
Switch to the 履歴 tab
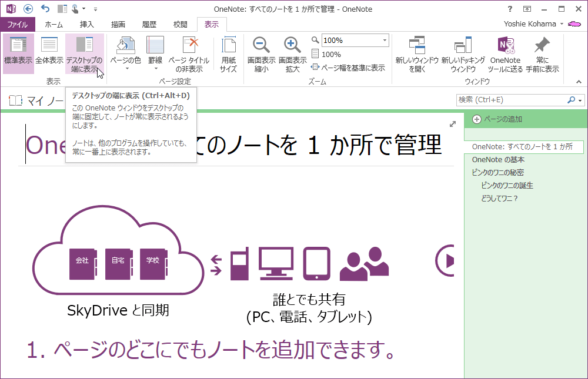coord(149,24)
